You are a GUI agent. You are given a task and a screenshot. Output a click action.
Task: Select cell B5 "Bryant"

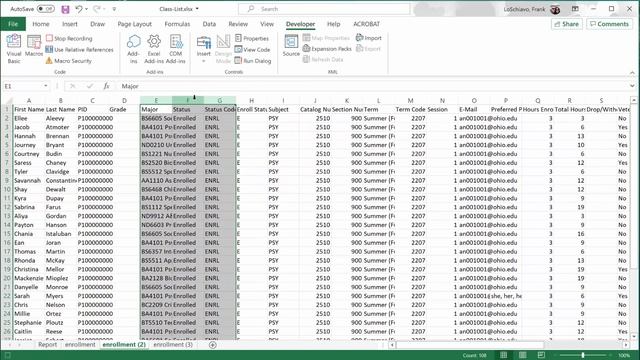[61, 145]
